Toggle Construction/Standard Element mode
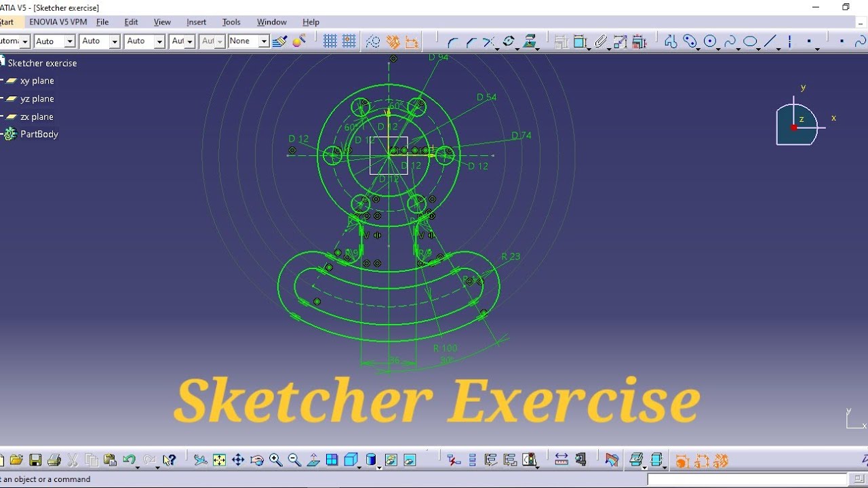The height and width of the screenshot is (488, 868). pos(373,42)
